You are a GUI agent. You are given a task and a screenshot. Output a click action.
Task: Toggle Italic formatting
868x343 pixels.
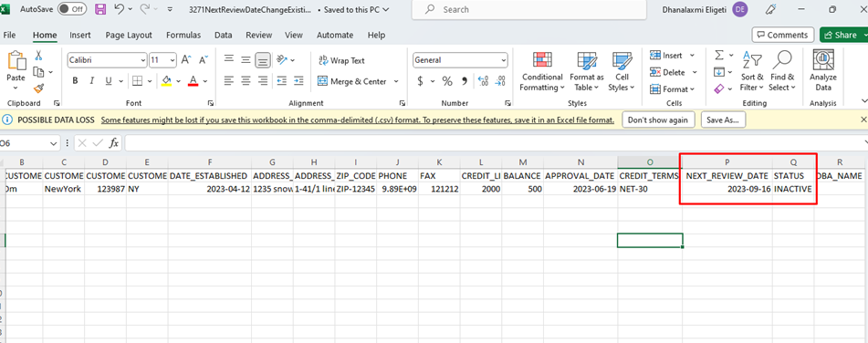tap(91, 81)
